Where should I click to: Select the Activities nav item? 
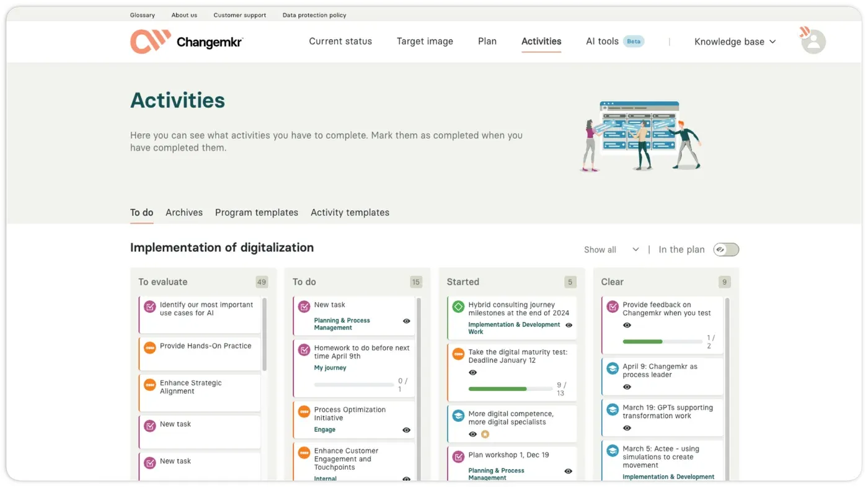pyautogui.click(x=541, y=42)
